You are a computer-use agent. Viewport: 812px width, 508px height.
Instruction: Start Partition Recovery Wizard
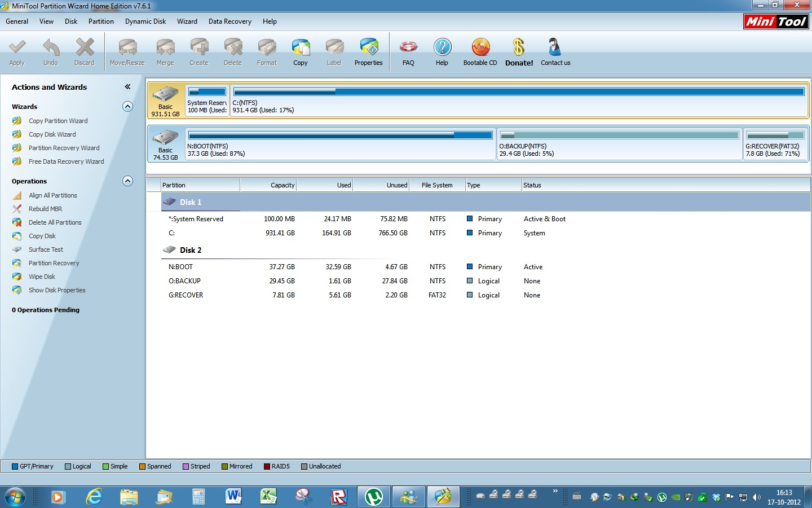pos(64,148)
